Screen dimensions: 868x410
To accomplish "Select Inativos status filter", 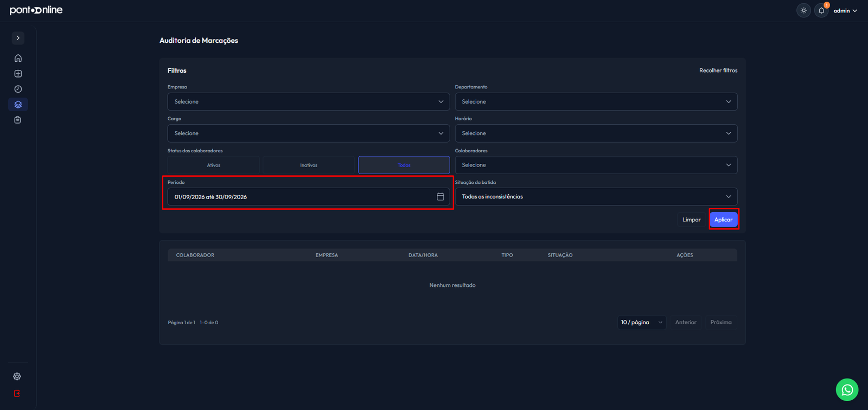I will pos(309,165).
